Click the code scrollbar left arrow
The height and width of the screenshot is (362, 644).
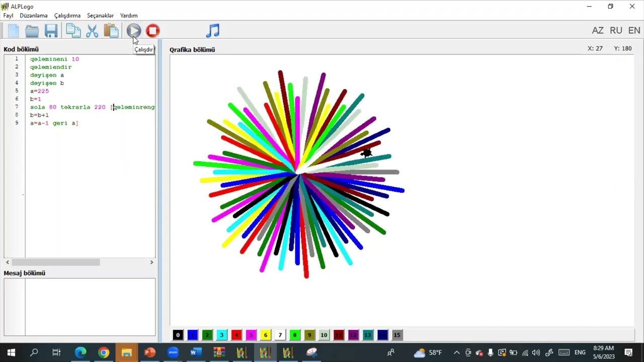click(x=8, y=262)
